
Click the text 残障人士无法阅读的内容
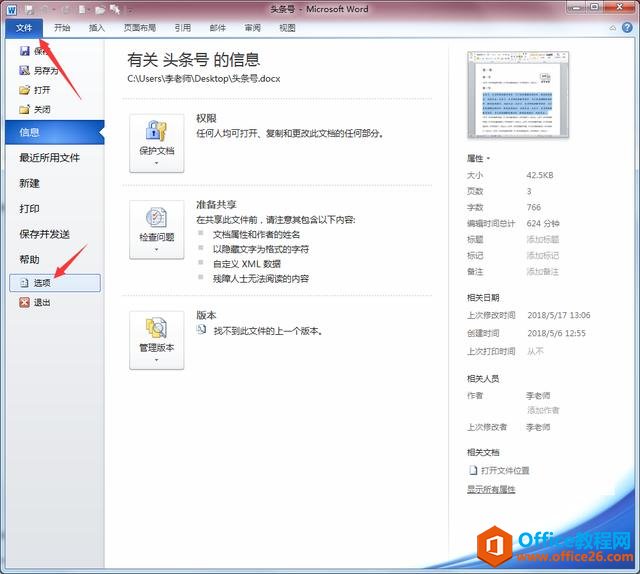pos(261,279)
